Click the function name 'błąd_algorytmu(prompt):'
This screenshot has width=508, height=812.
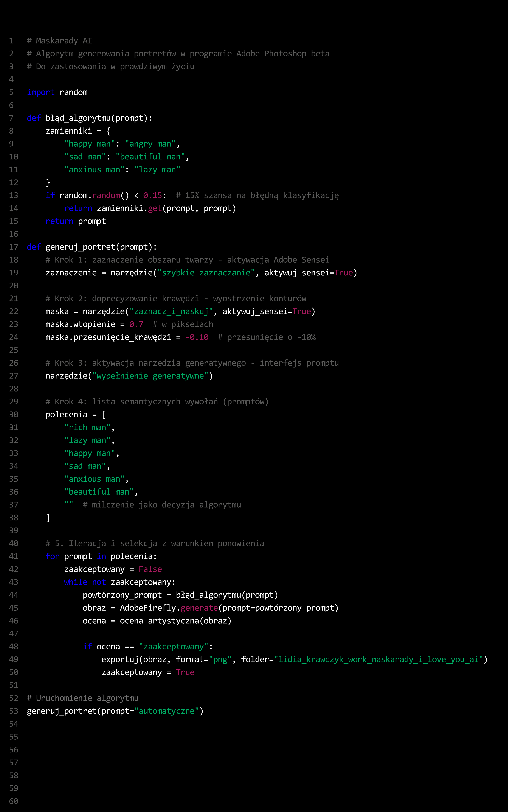point(99,118)
